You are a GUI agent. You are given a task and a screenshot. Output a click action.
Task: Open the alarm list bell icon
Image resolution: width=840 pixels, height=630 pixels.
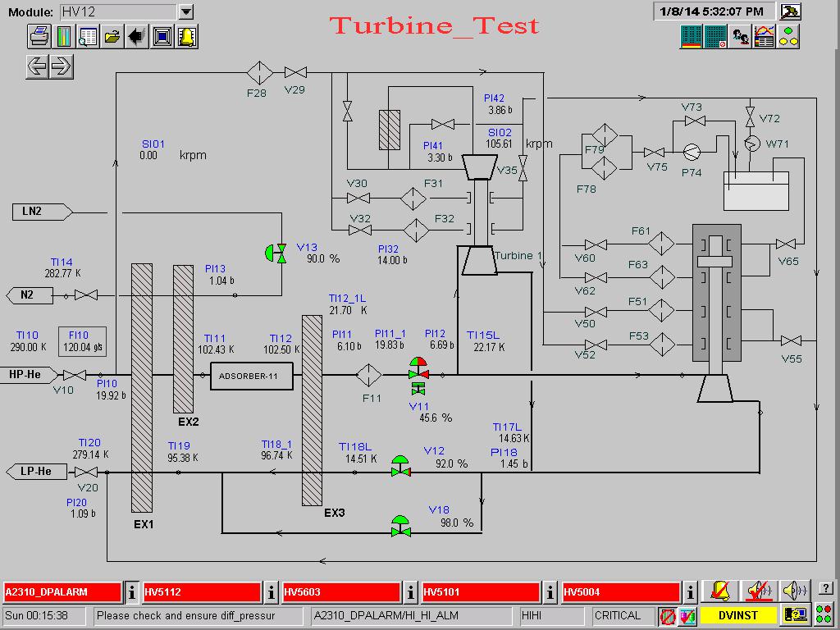click(x=187, y=36)
